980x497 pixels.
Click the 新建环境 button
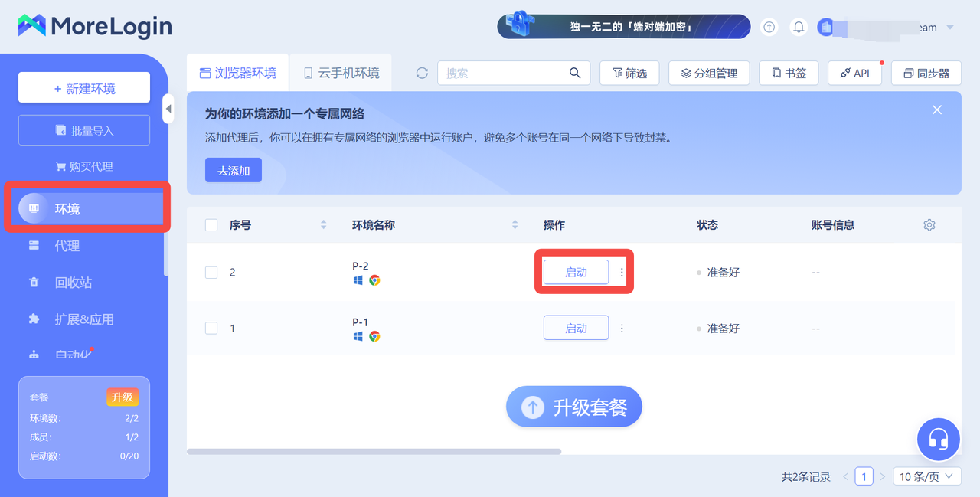tap(84, 88)
